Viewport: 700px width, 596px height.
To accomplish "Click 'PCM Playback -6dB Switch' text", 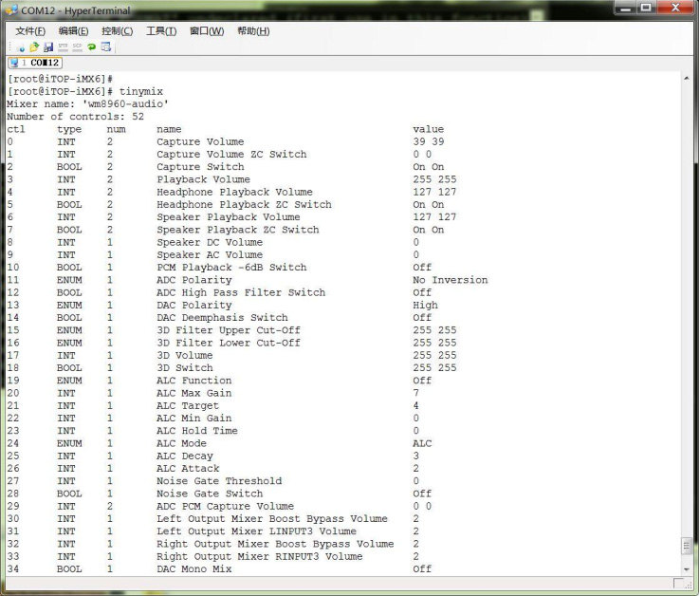I will [x=231, y=268].
